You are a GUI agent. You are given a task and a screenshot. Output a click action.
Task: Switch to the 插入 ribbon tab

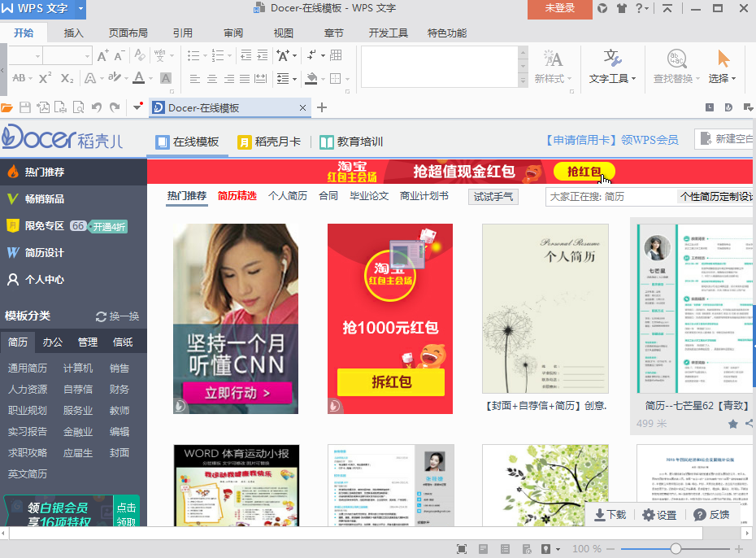tap(74, 33)
